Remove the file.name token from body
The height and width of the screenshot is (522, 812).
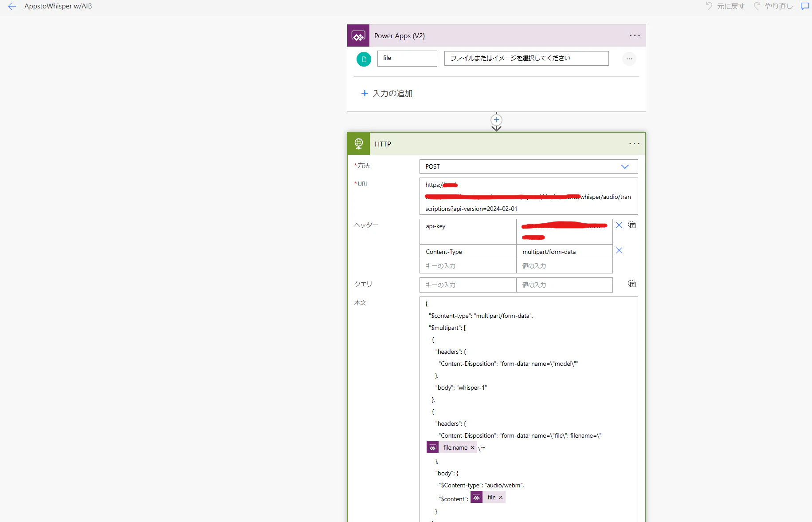(x=472, y=447)
